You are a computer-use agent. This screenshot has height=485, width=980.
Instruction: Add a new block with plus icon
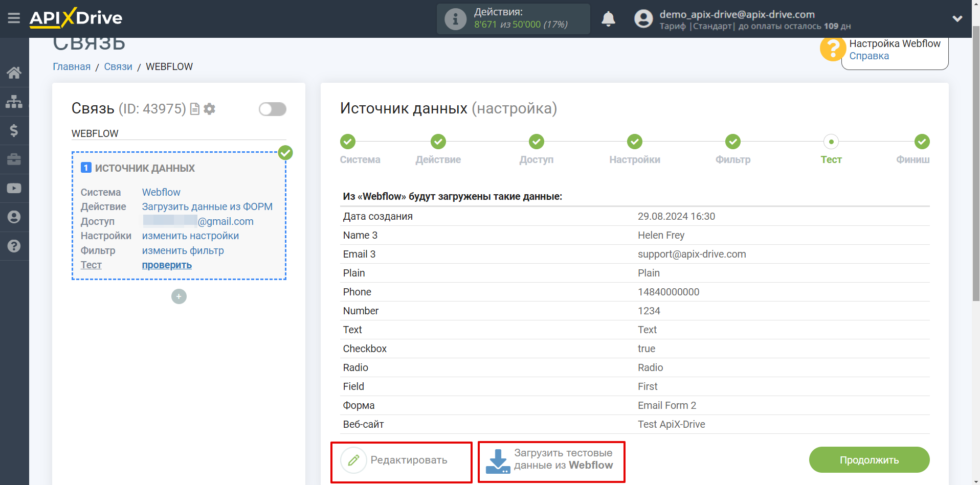click(179, 296)
